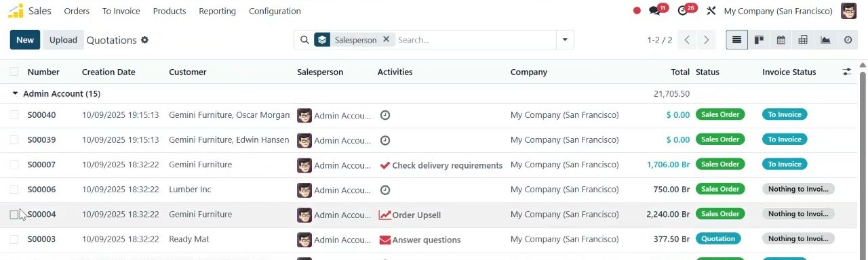Switch to graph view

pyautogui.click(x=825, y=40)
